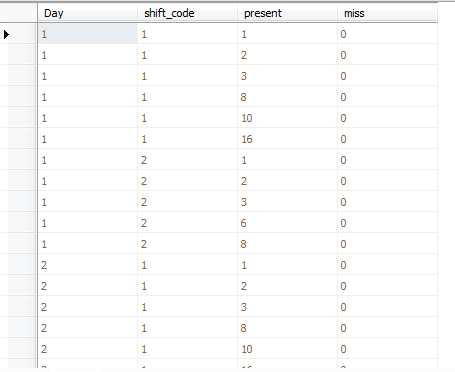Select the present cell with value 16
The height and width of the screenshot is (372, 455).
(287, 139)
